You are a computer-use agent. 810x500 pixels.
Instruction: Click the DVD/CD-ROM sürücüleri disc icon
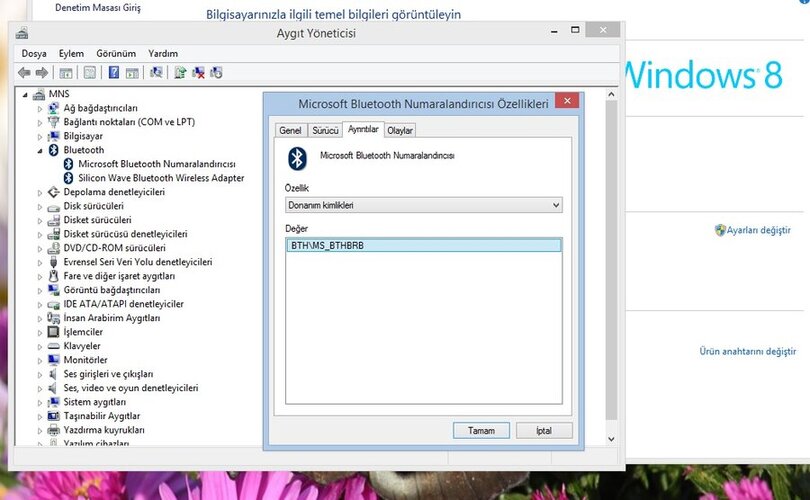(x=54, y=248)
